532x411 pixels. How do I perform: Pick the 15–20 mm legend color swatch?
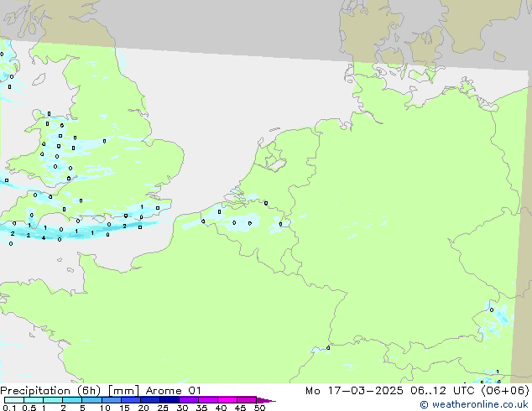131,400
